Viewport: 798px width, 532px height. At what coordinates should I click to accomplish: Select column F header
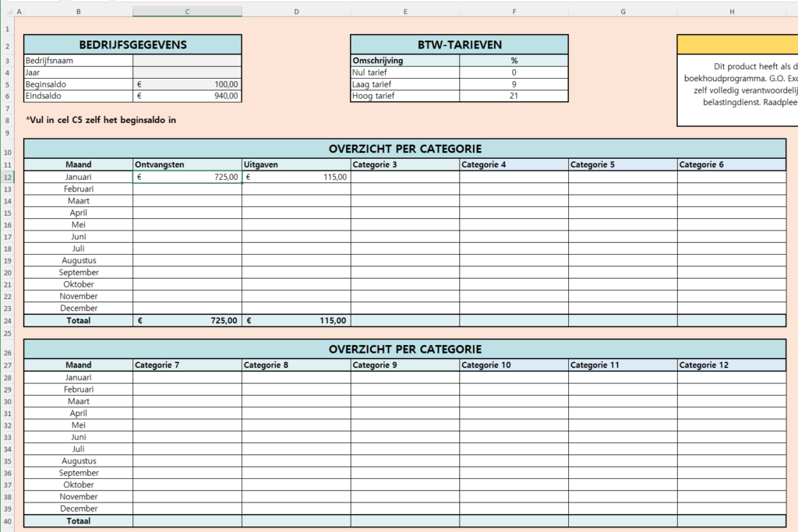tap(514, 11)
